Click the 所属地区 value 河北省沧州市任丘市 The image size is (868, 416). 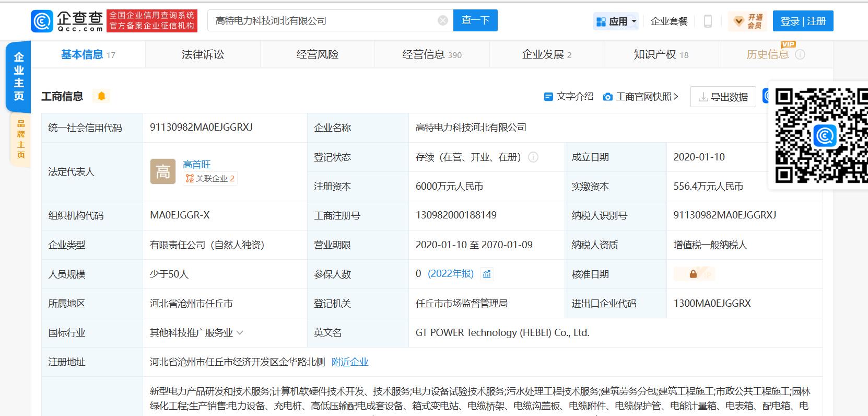(191, 303)
